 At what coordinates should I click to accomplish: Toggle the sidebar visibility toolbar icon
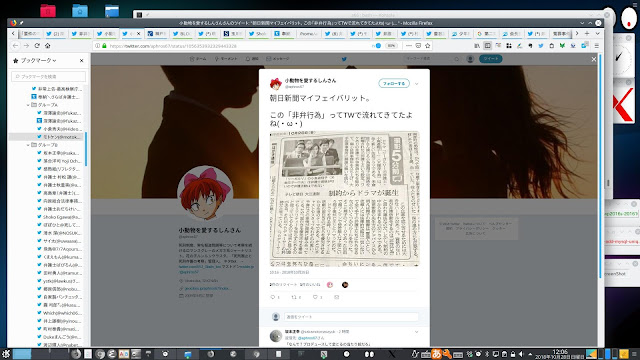(487, 46)
